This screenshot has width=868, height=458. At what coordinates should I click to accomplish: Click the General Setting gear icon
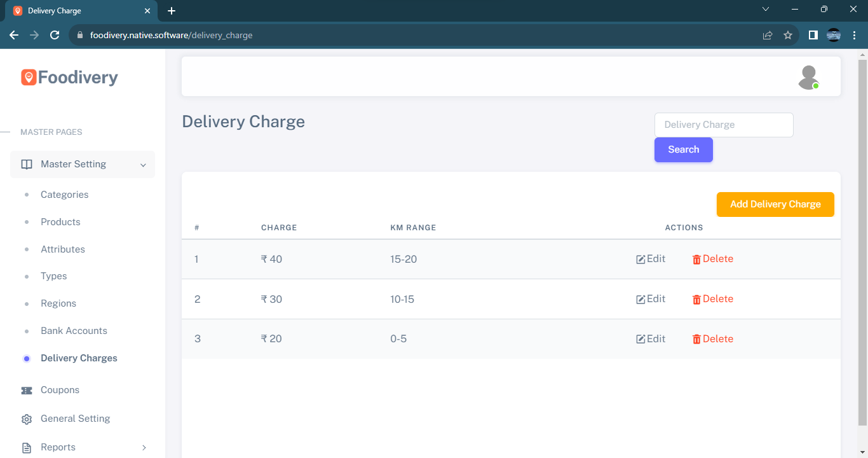pyautogui.click(x=27, y=419)
